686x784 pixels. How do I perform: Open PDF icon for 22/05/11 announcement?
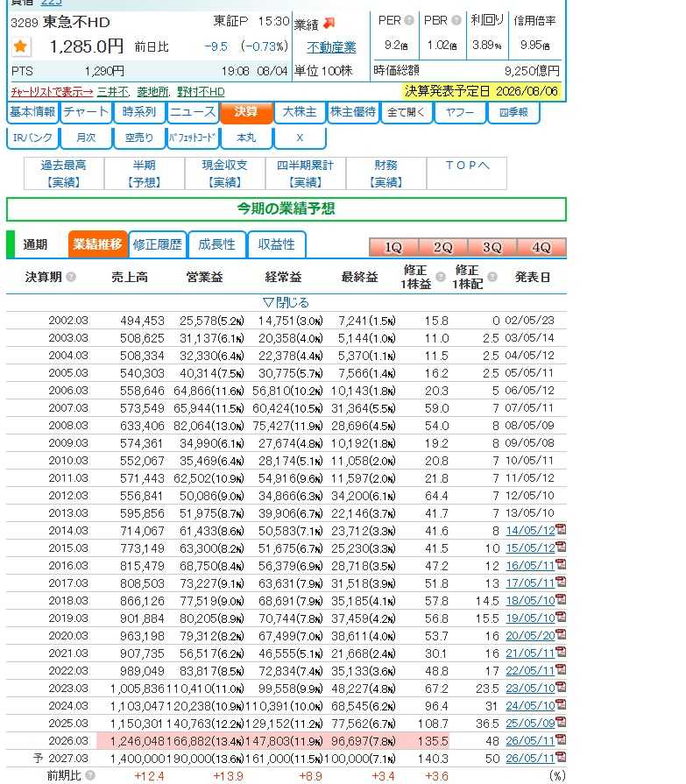tap(561, 669)
